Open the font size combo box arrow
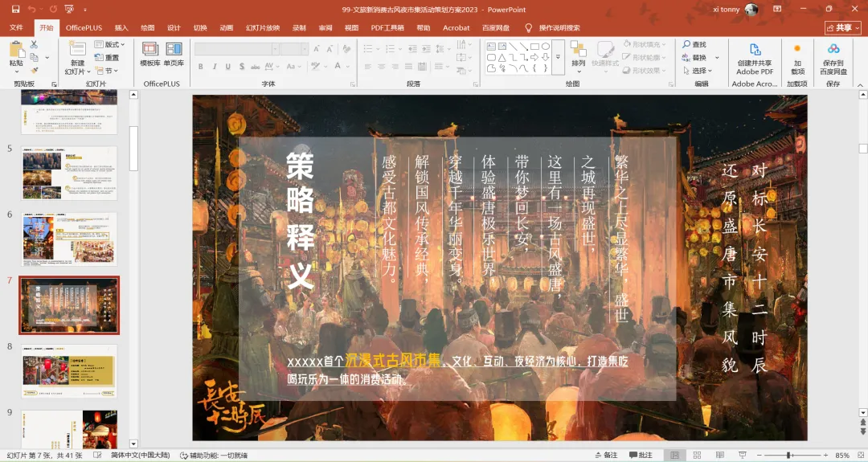 click(305, 49)
